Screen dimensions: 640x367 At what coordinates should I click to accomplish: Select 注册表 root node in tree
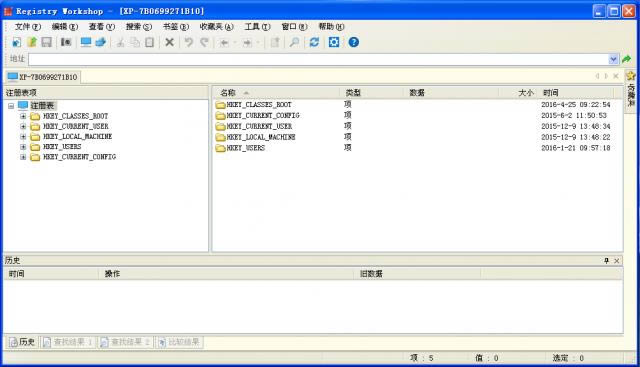point(42,106)
